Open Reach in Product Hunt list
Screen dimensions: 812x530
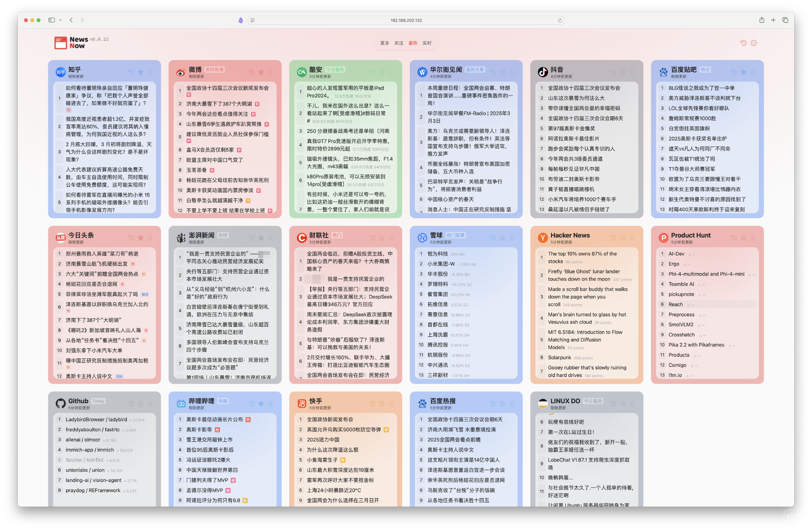pos(707,304)
